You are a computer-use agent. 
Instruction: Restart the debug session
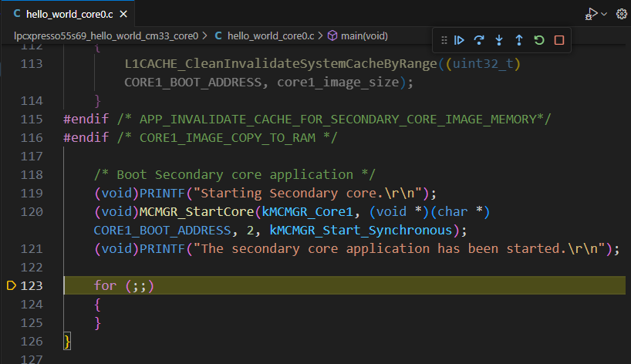[539, 40]
